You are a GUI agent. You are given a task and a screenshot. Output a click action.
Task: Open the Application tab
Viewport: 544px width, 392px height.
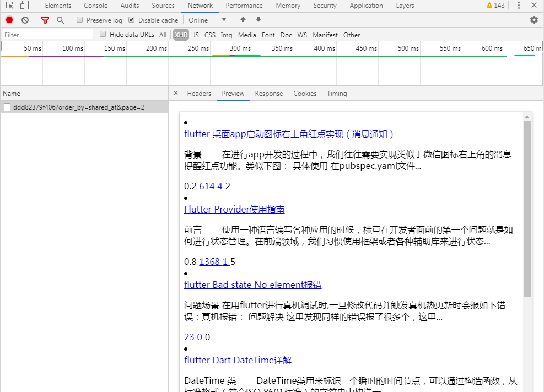(x=367, y=6)
